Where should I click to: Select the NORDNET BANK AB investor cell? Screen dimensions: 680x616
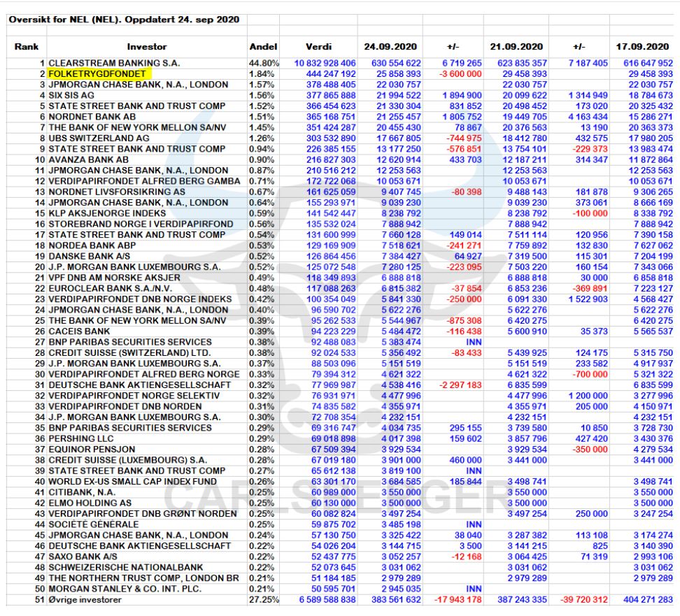click(x=92, y=117)
